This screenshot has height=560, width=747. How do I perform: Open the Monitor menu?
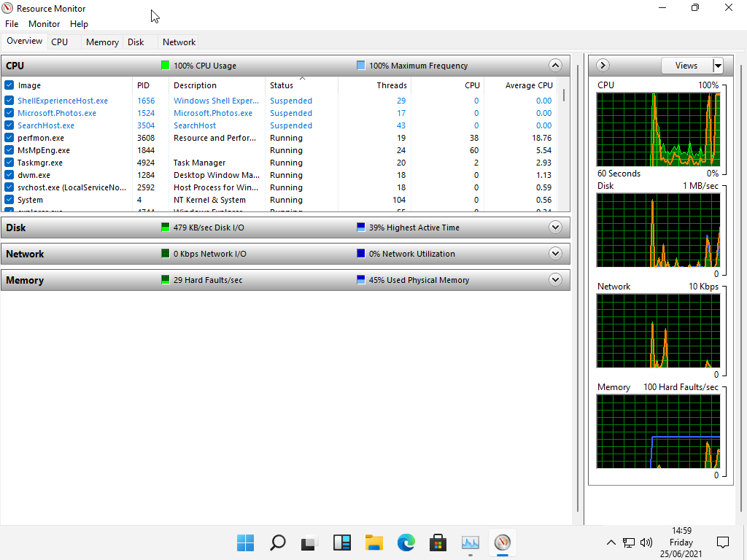[x=44, y=24]
